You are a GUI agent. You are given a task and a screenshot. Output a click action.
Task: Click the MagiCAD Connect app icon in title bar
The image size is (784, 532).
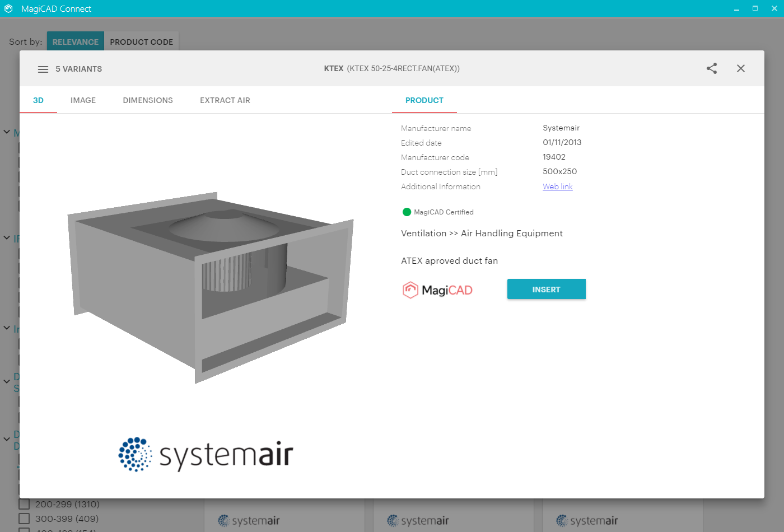[8, 8]
